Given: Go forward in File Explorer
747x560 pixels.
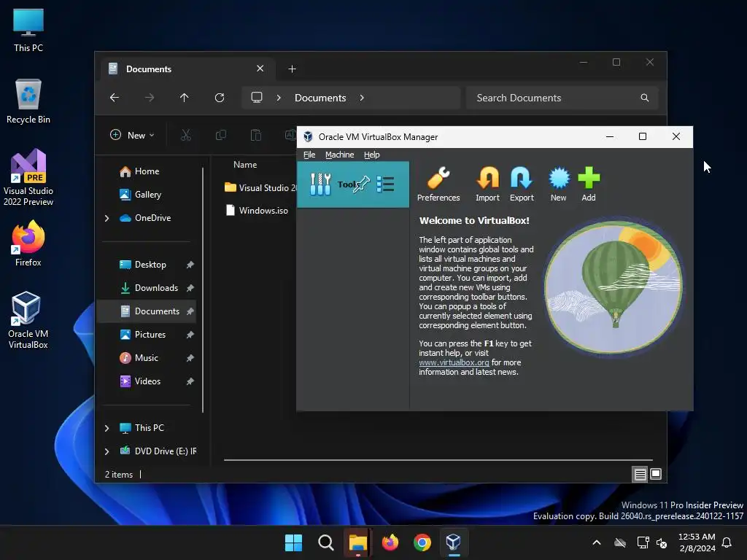Looking at the screenshot, I should pos(150,98).
